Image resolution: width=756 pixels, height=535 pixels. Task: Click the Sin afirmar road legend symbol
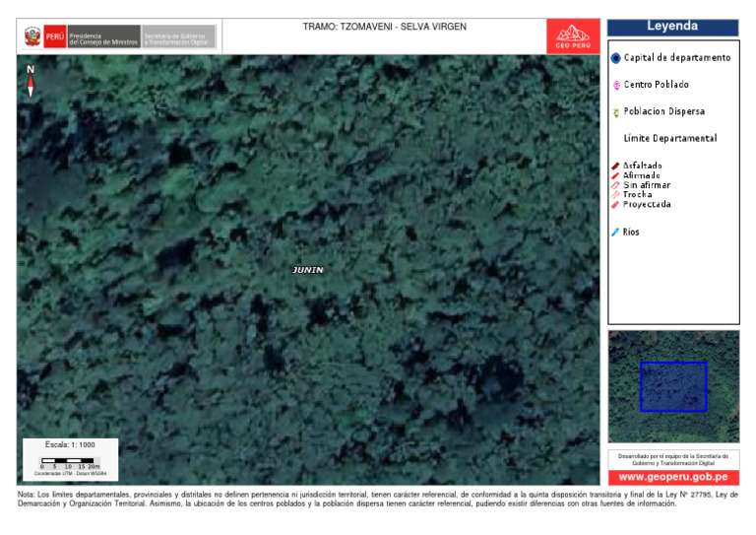point(615,185)
